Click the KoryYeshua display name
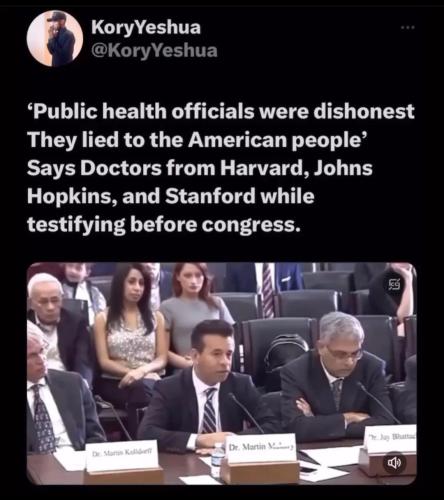This screenshot has width=444, height=500. 146,27
